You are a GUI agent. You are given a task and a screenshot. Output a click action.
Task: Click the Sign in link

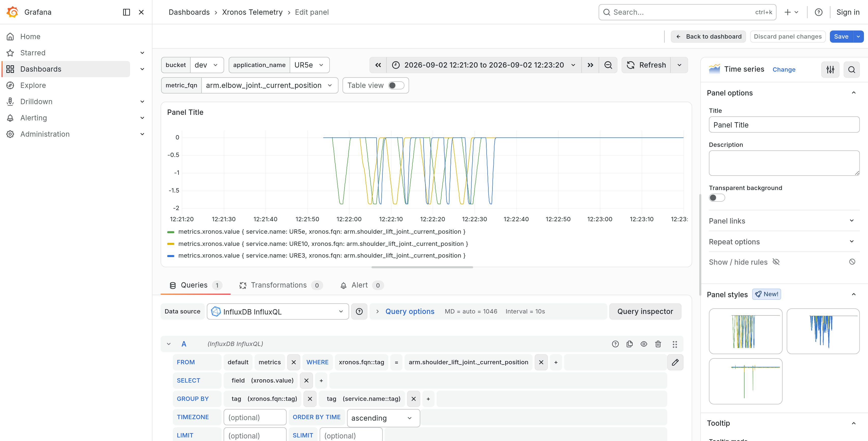pos(848,12)
